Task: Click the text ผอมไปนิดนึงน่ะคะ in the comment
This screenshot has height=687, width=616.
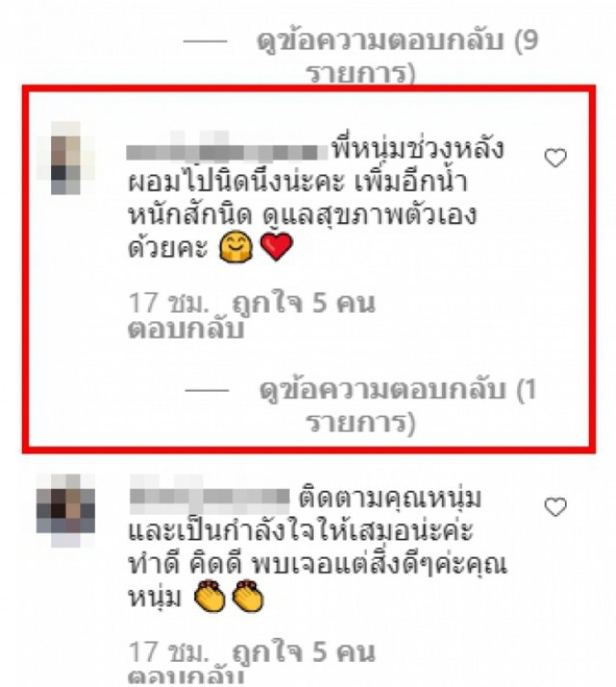Action: (236, 182)
